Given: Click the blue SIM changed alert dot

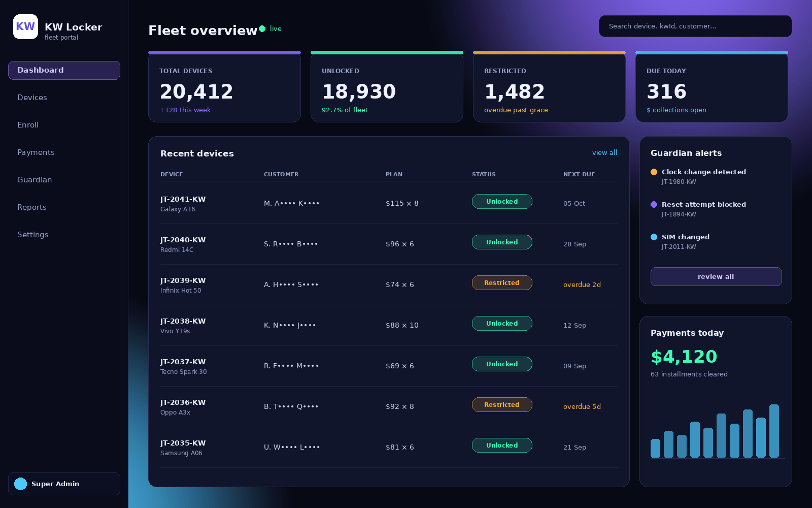Looking at the screenshot, I should coord(654,237).
